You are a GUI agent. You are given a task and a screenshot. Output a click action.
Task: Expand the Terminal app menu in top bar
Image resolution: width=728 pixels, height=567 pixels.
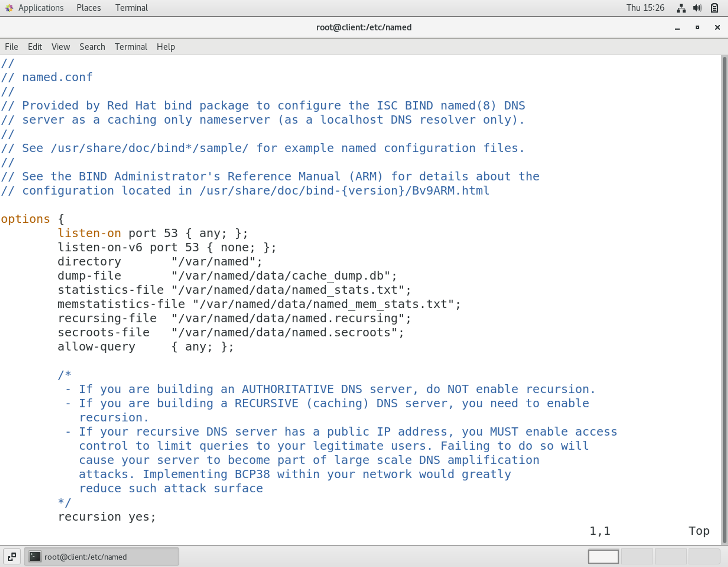[131, 8]
